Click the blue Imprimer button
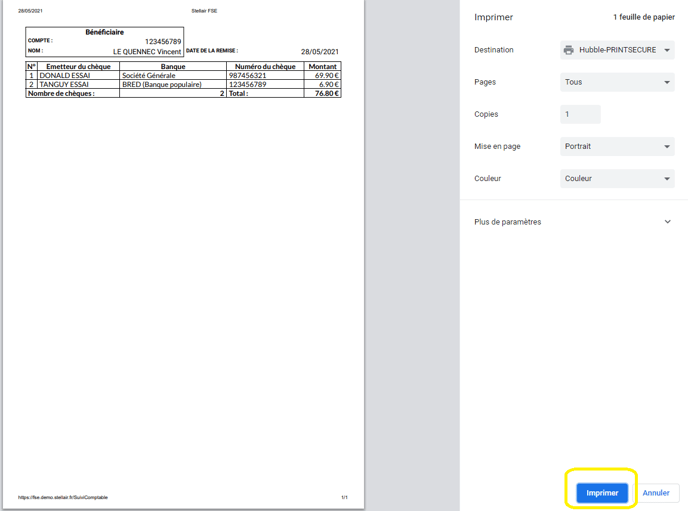Image resolution: width=688 pixels, height=511 pixels. coord(602,492)
